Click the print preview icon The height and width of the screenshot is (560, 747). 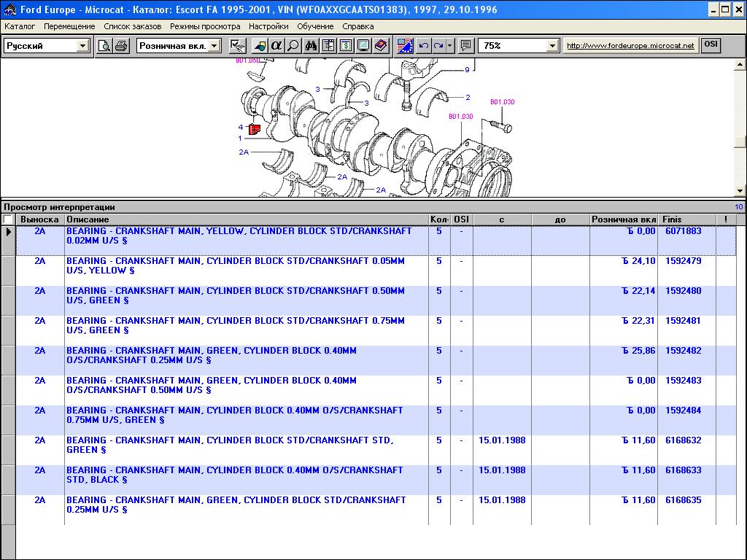pos(104,46)
